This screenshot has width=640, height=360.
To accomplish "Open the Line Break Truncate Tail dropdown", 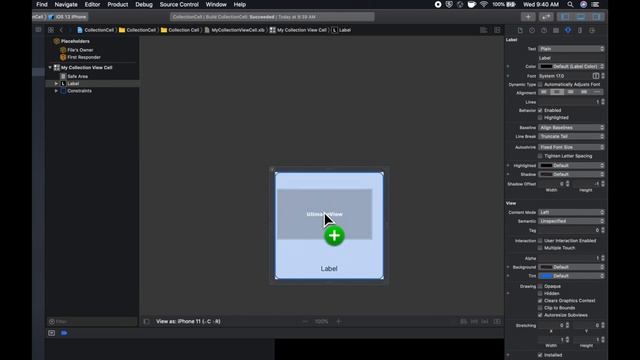I will coord(571,136).
